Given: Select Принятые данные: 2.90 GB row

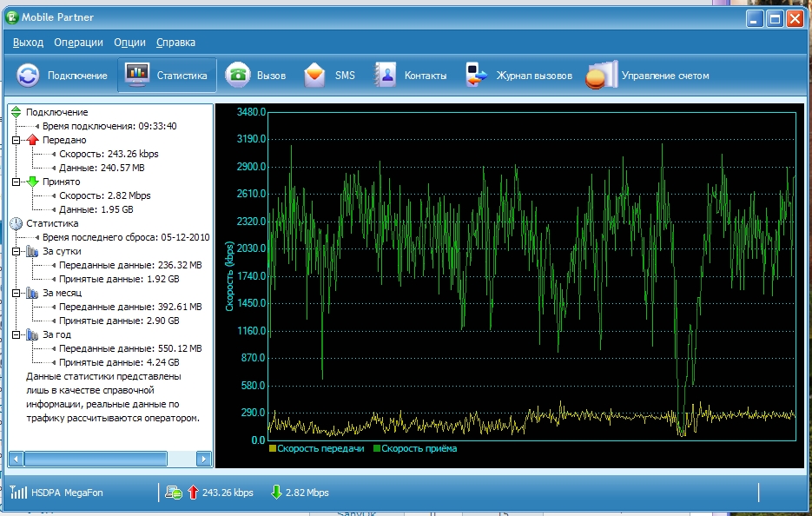Looking at the screenshot, I should click(119, 321).
